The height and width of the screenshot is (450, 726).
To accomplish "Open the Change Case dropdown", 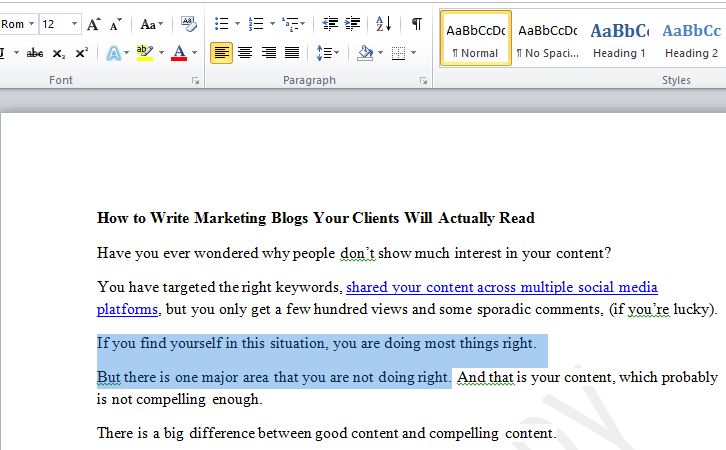I will pyautogui.click(x=153, y=24).
